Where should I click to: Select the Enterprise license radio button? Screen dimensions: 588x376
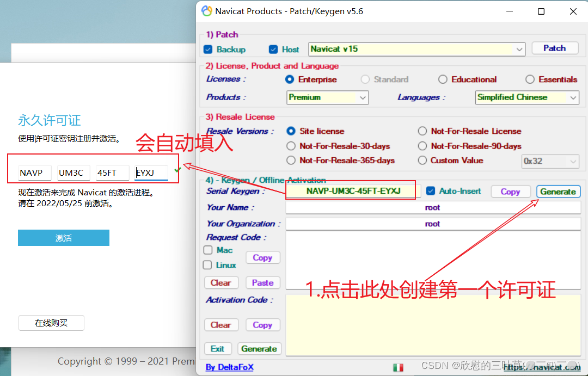coord(290,79)
